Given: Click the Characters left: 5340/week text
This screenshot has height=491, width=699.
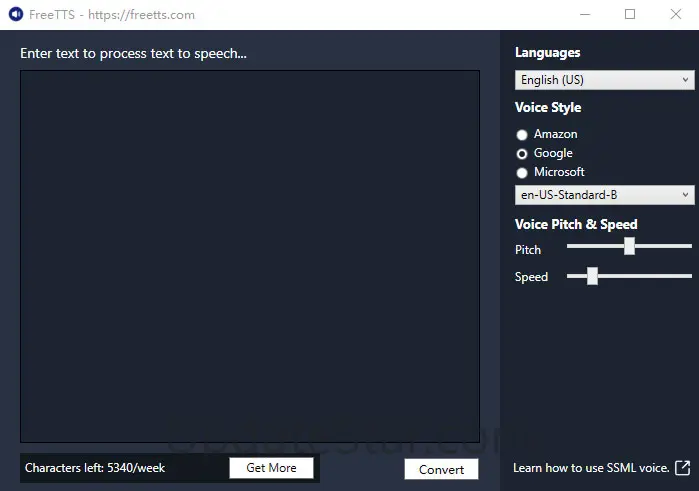Looking at the screenshot, I should pyautogui.click(x=95, y=468).
